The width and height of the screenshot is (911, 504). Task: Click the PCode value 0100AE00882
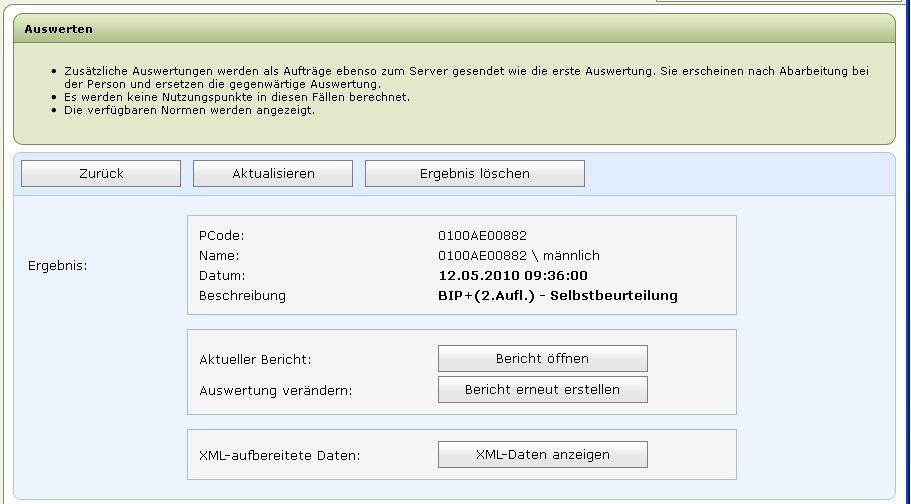click(482, 235)
